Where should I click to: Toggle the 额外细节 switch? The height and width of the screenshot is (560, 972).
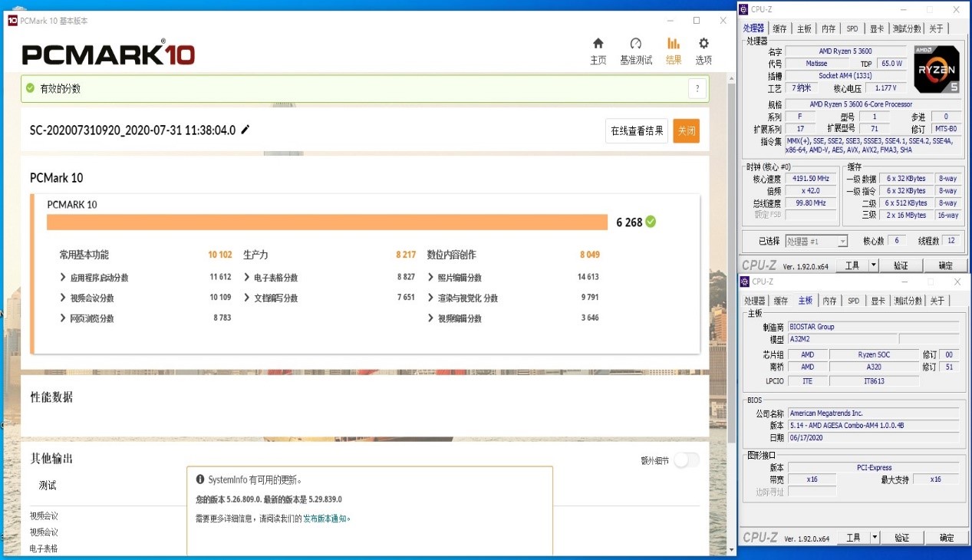[x=687, y=460]
